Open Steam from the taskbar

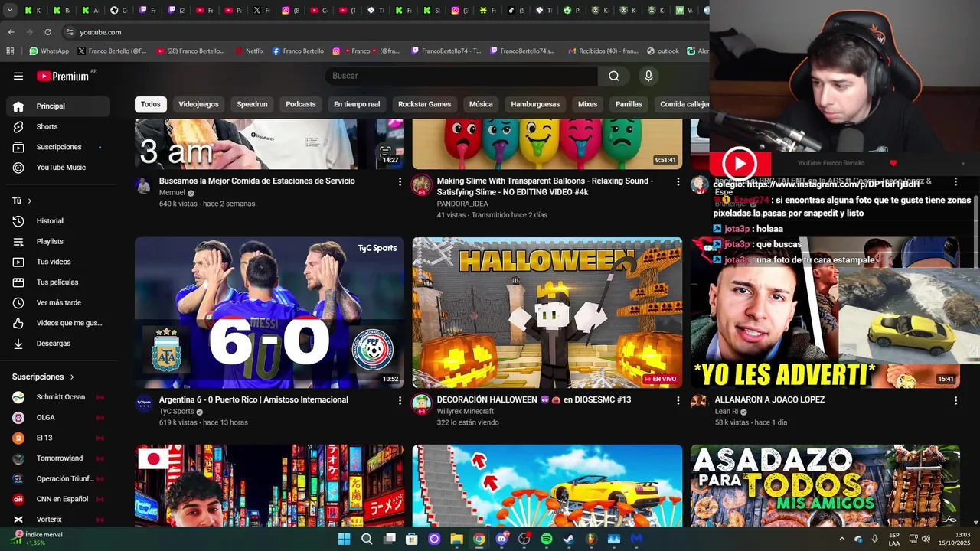point(568,539)
